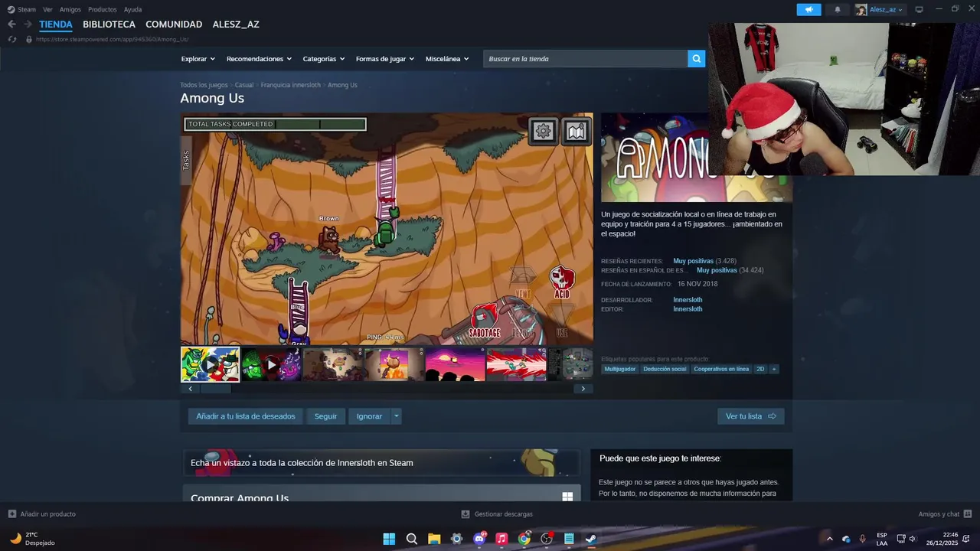The width and height of the screenshot is (980, 551).
Task: Open File Explorer from taskbar
Action: click(x=434, y=539)
